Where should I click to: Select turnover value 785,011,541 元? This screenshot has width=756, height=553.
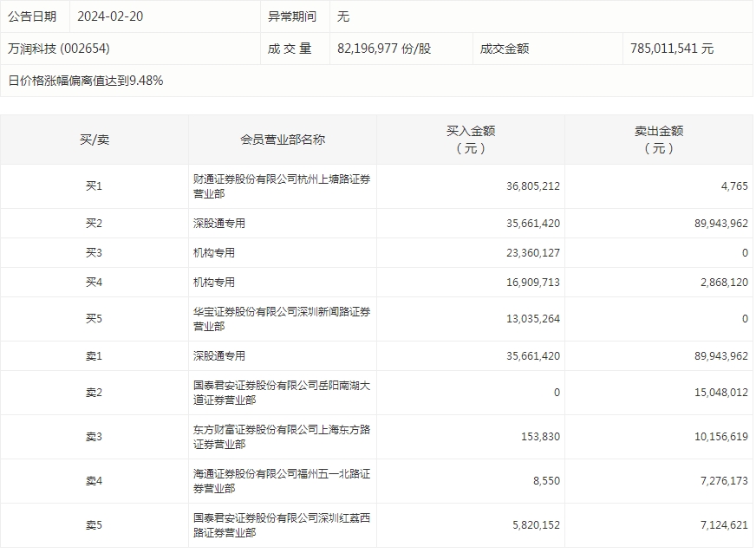pyautogui.click(x=672, y=49)
